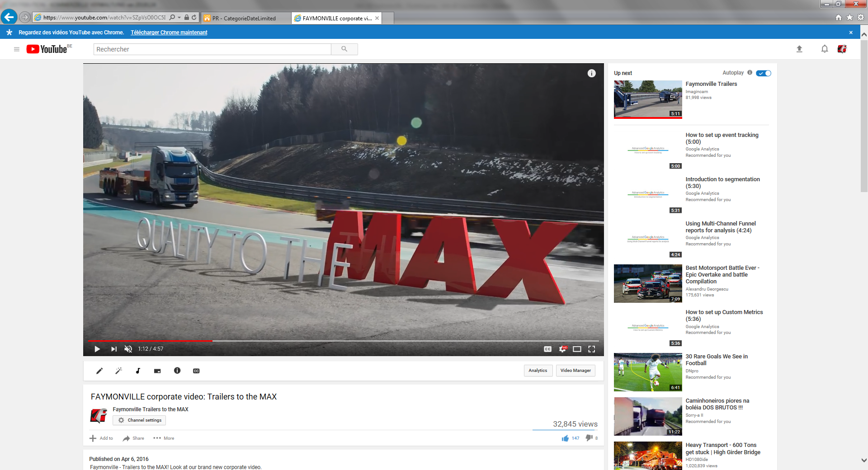Image resolution: width=868 pixels, height=470 pixels.
Task: Unmute the video sound
Action: tap(128, 349)
